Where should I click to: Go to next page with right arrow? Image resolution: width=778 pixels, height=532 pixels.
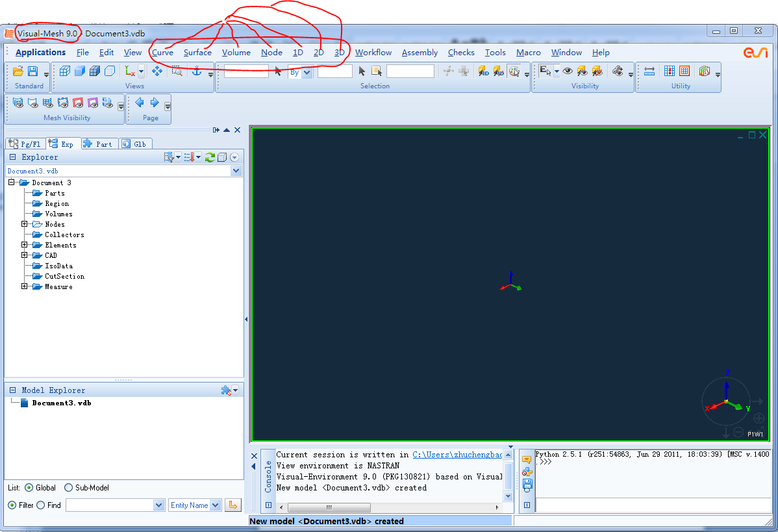pyautogui.click(x=155, y=103)
